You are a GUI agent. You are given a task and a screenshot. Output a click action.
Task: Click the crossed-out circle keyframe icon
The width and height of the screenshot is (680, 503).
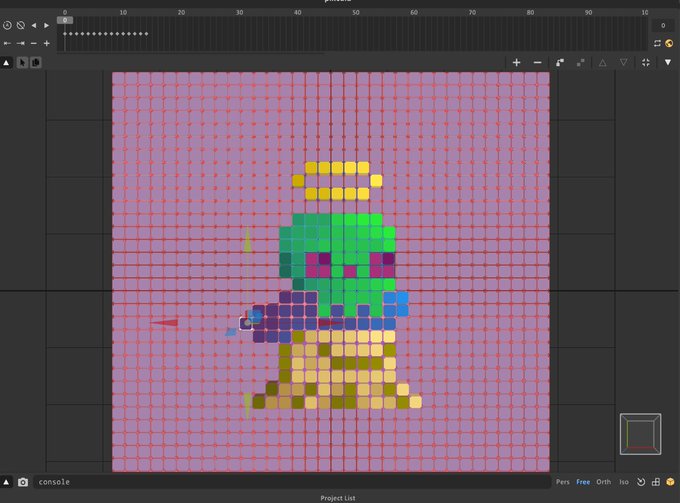(20, 25)
